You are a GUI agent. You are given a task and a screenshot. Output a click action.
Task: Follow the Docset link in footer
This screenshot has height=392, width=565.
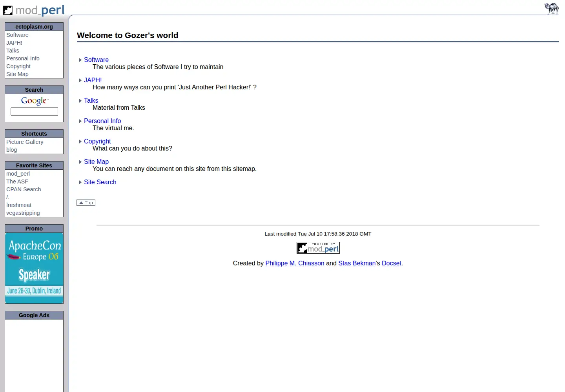[392, 263]
